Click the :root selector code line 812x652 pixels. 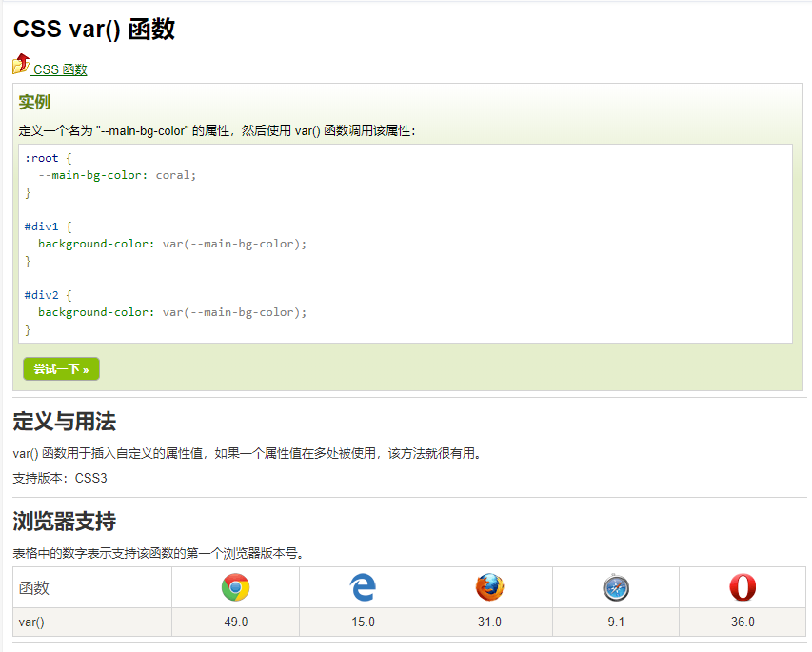coord(49,158)
